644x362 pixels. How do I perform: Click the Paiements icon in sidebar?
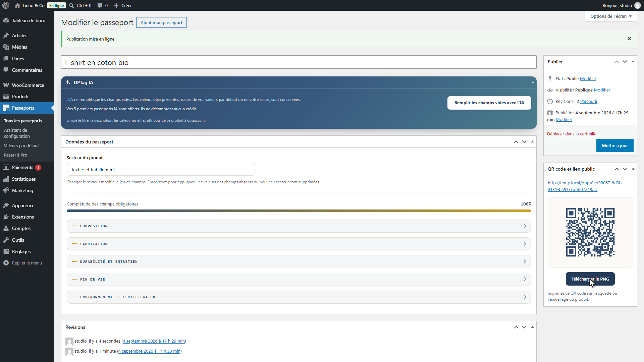pyautogui.click(x=6, y=167)
